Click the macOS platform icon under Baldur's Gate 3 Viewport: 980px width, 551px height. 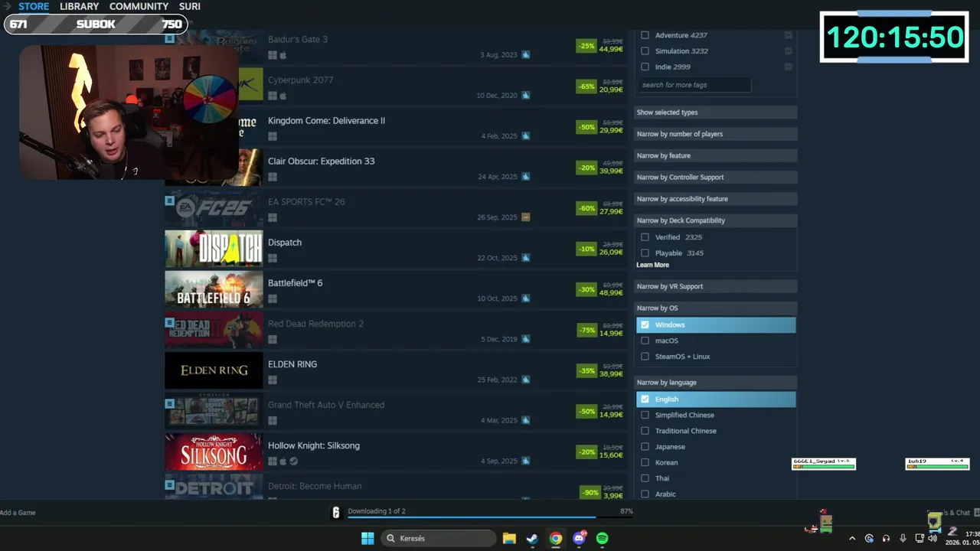click(x=283, y=55)
